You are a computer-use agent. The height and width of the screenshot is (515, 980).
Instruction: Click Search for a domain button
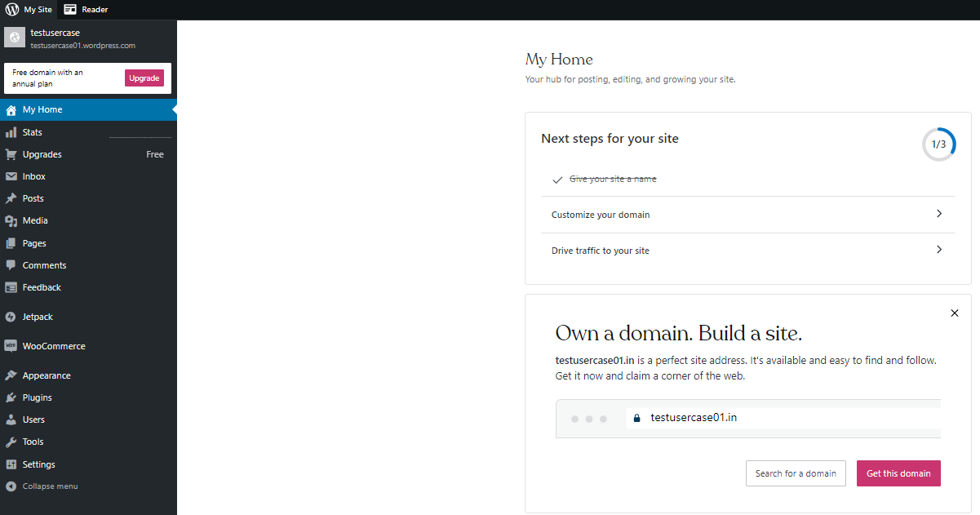pyautogui.click(x=796, y=473)
